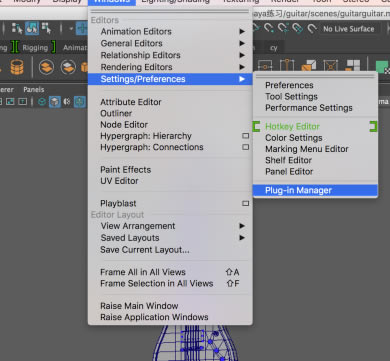Open Hypergraph: Connections option box
390x361 pixels.
pos(246,147)
